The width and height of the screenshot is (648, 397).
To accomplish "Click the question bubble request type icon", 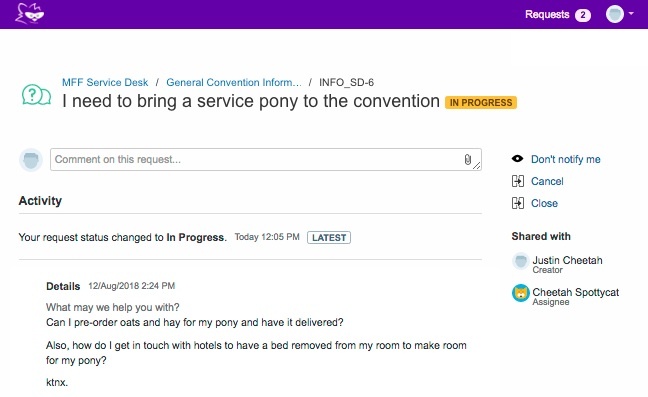I will (36, 95).
